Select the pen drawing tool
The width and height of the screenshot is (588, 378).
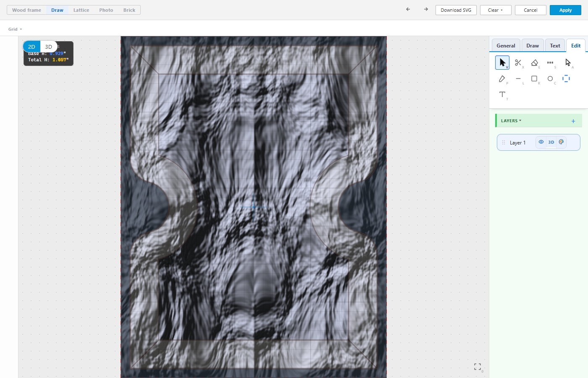(x=502, y=79)
